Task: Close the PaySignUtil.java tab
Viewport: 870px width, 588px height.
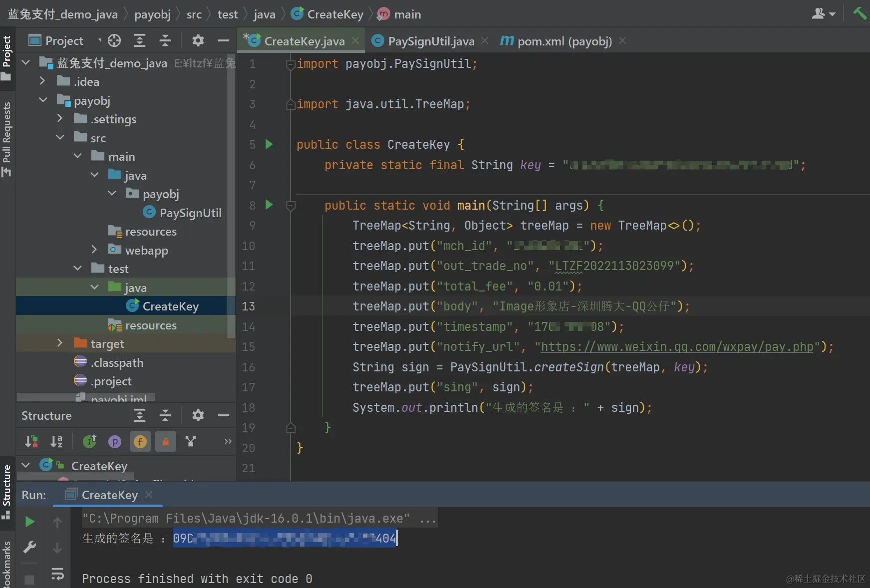Action: (485, 40)
